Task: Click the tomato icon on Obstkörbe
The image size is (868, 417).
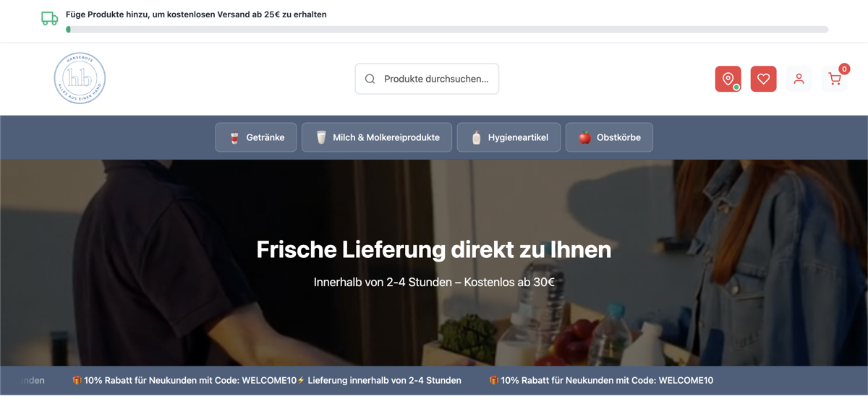Action: click(x=584, y=137)
